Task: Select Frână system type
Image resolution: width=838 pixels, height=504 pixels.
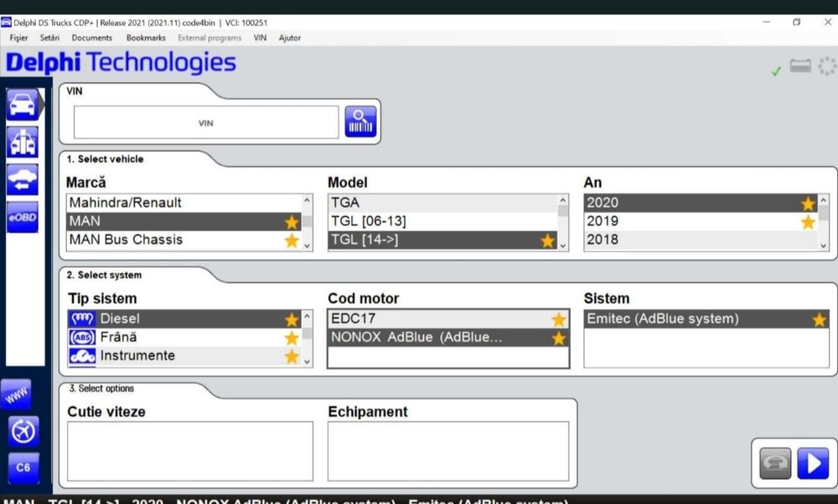Action: tap(184, 337)
